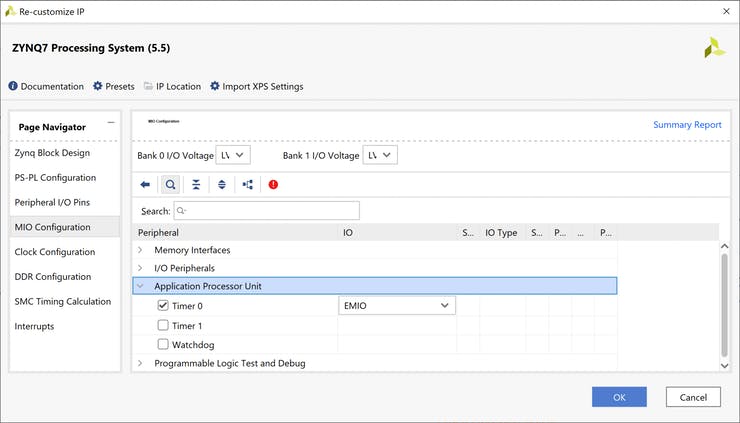Click the back arrow toolbar icon
Image resolution: width=740 pixels, height=423 pixels.
[x=145, y=185]
